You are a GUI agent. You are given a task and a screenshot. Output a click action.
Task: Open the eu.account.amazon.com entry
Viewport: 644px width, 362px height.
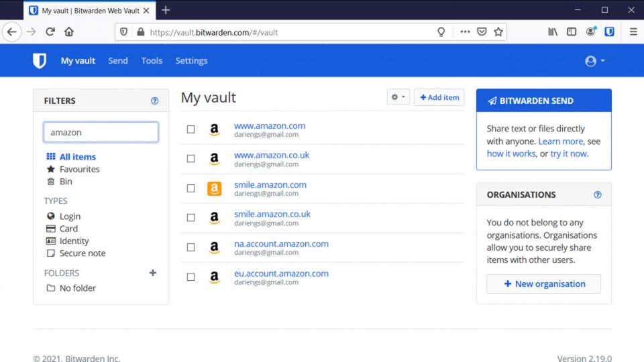click(281, 274)
